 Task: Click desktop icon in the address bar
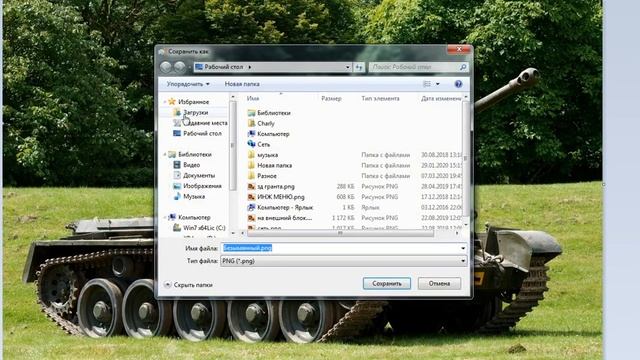[199, 67]
